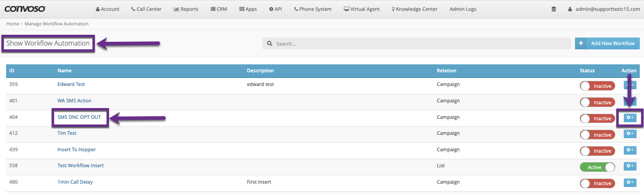Open the Insert To Hopper workflow
This screenshot has width=644, height=194.
tap(77, 149)
